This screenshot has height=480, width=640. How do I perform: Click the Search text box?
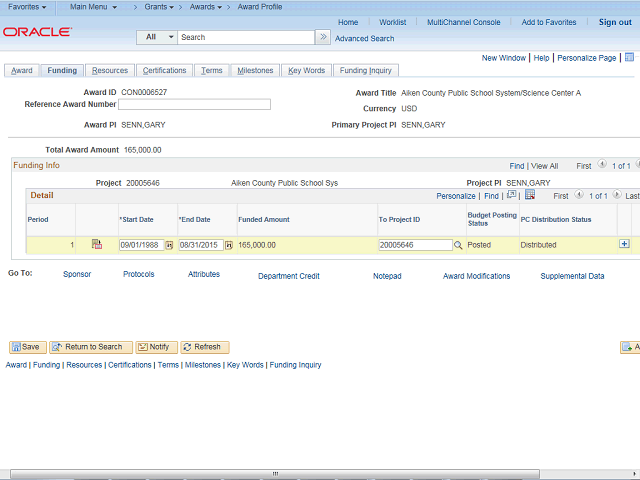246,37
